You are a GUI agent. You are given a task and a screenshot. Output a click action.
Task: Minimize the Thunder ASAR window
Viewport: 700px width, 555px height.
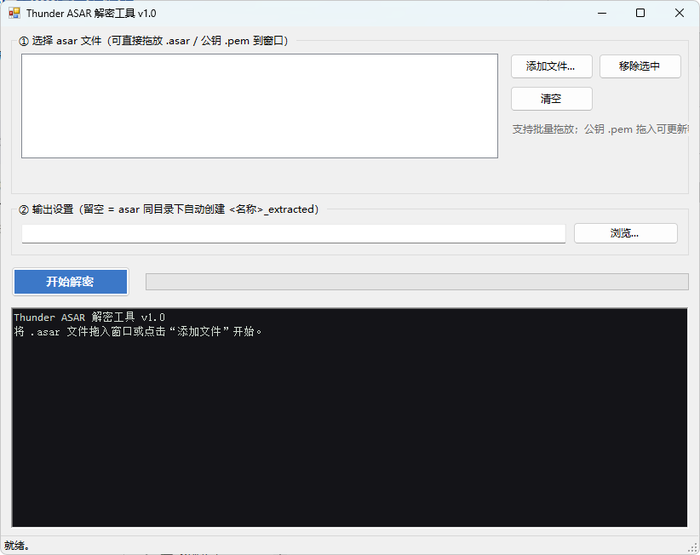[602, 13]
